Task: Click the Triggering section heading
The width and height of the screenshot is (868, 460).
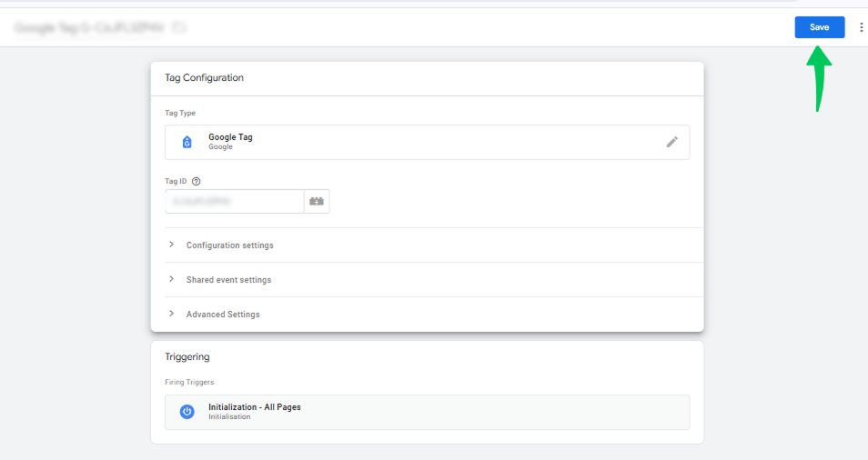Action: point(187,357)
